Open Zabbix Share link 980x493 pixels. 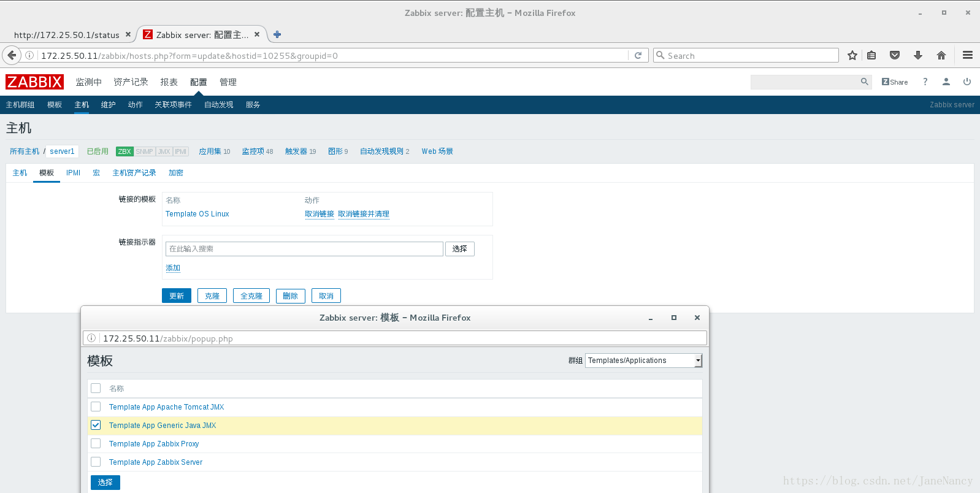(x=895, y=82)
